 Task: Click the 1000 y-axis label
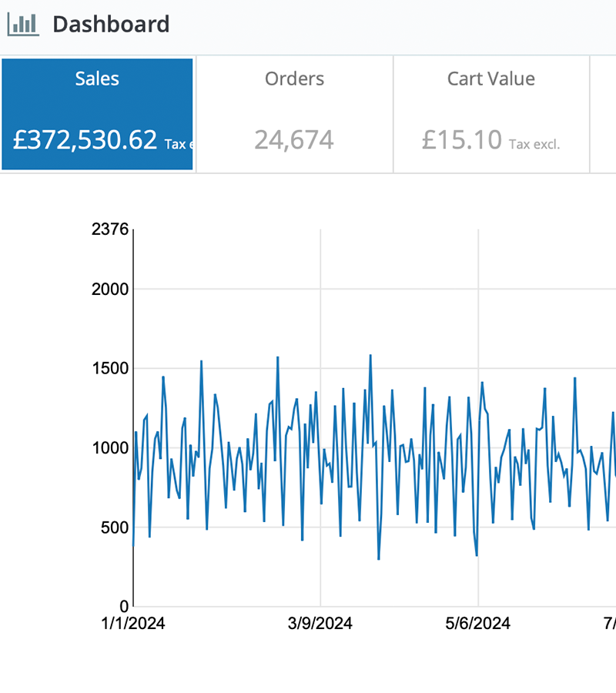pos(109,448)
